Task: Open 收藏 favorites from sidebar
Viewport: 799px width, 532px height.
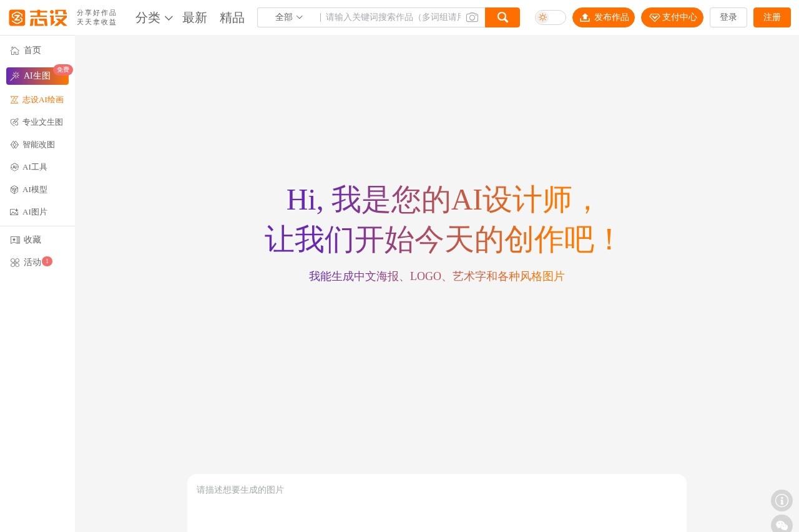Action: (x=32, y=240)
